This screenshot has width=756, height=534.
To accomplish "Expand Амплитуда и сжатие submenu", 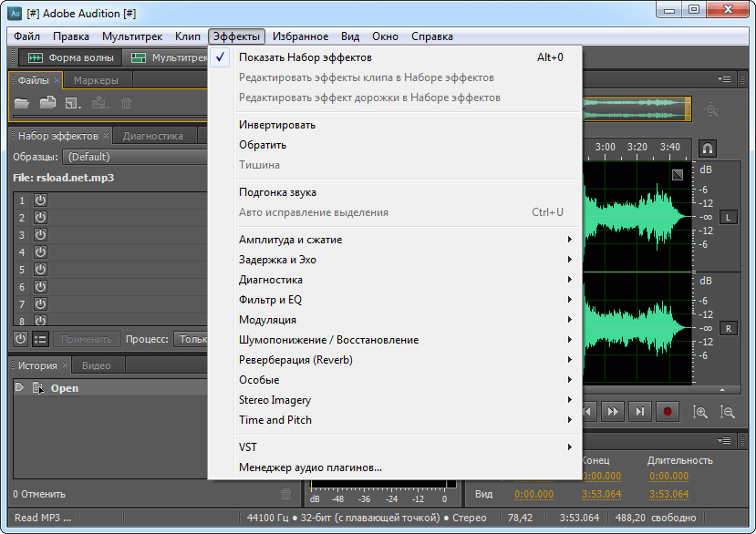I will [x=408, y=240].
